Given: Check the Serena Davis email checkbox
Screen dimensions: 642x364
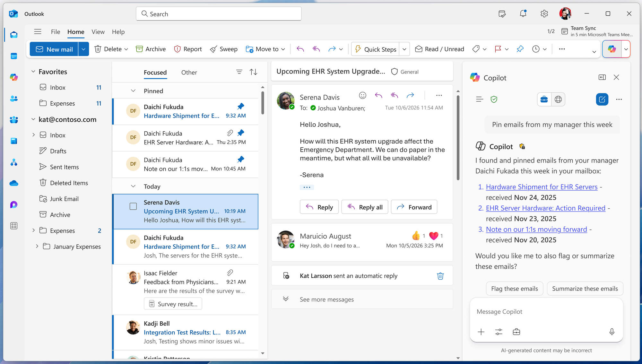Looking at the screenshot, I should (133, 206).
